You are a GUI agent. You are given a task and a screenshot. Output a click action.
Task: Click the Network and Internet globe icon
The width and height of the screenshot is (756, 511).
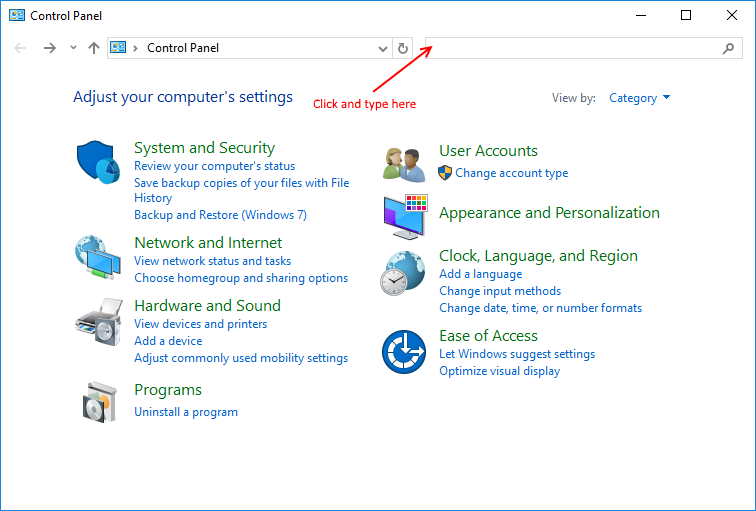pyautogui.click(x=98, y=258)
